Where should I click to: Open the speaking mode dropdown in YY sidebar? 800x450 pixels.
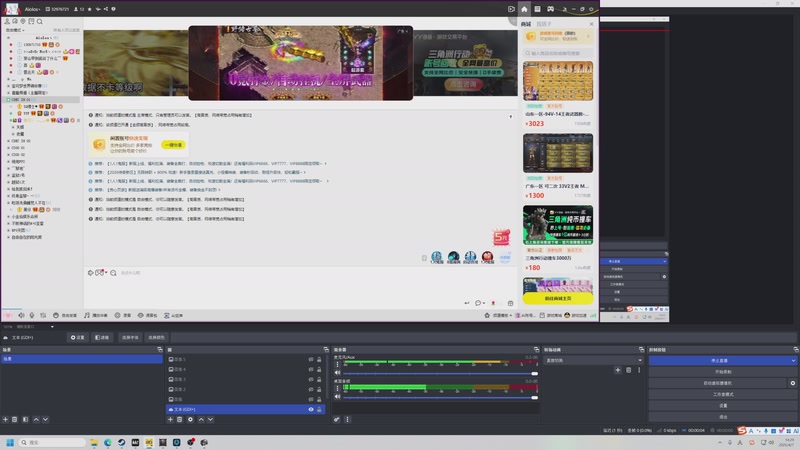[x=15, y=30]
